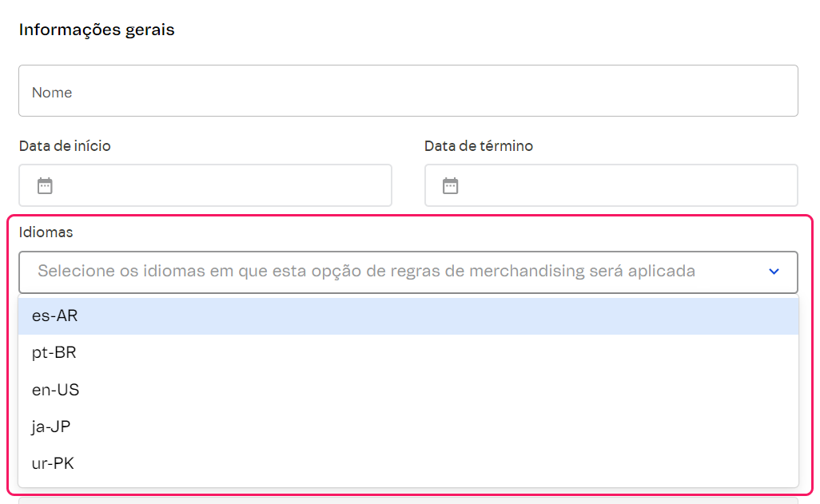This screenshot has height=504, width=820.
Task: Click the Data de início calendar icon
Action: (x=46, y=186)
